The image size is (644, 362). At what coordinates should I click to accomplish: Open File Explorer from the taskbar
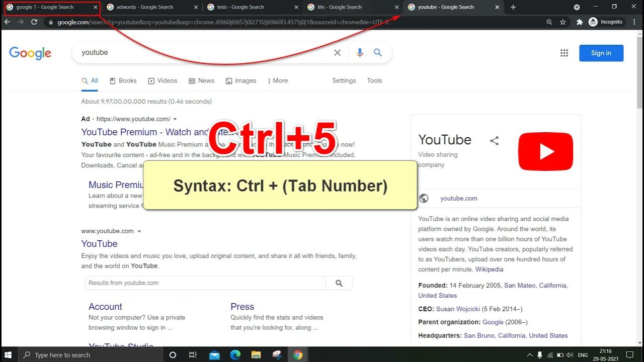[x=256, y=355]
